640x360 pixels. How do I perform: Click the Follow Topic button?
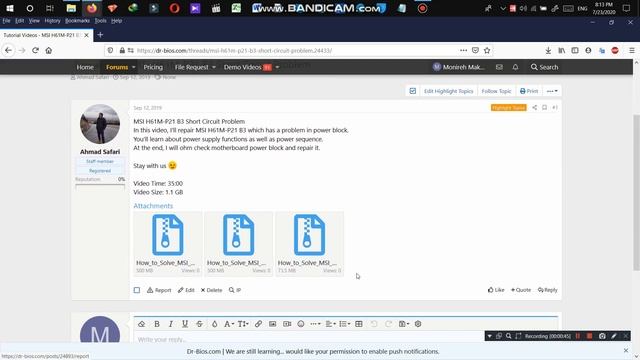(x=496, y=91)
